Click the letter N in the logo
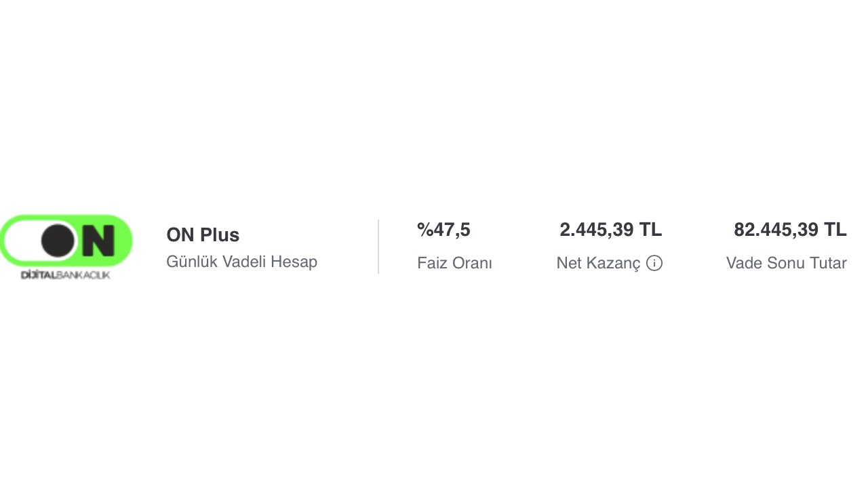868x488 pixels. pyautogui.click(x=99, y=240)
